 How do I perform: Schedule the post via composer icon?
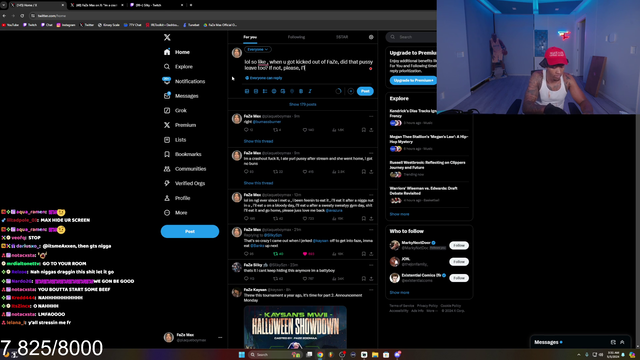coord(283,91)
